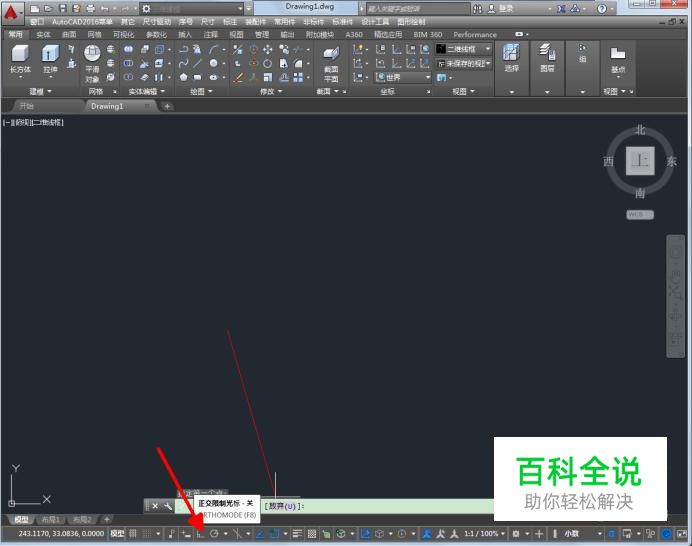Toggle polar tracking in status bar
Screen dimensions: 692x546
(214, 534)
